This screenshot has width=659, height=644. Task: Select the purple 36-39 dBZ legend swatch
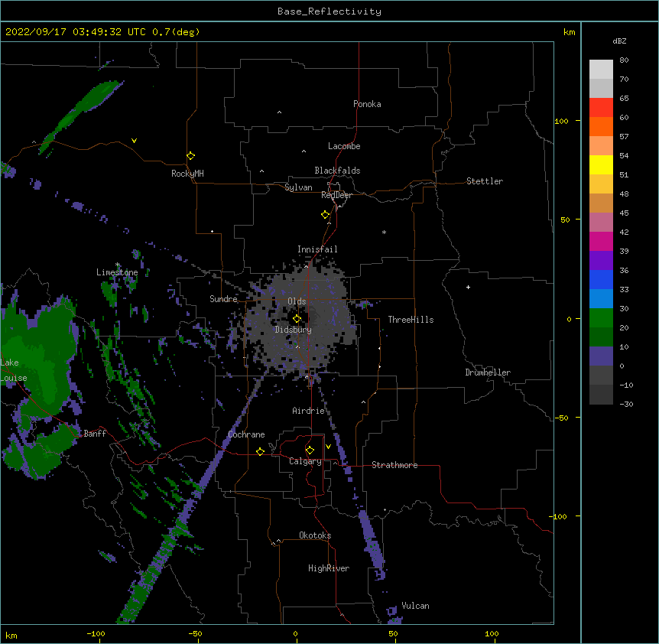pos(601,261)
